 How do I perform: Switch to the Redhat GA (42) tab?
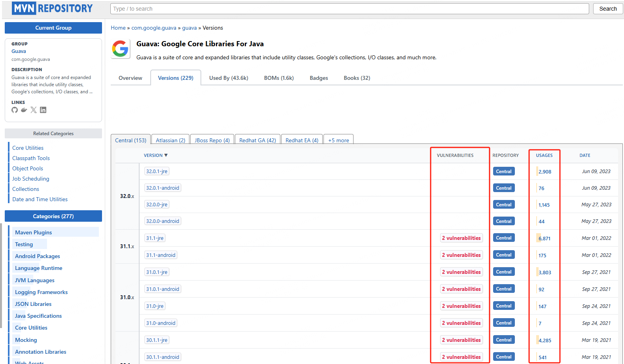pyautogui.click(x=257, y=140)
